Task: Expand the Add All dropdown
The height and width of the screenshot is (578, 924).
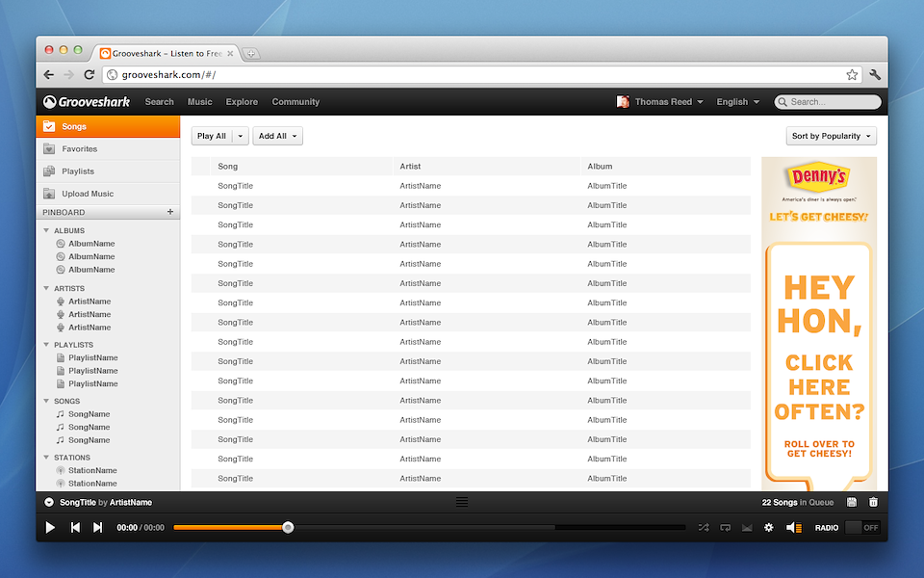Action: (277, 137)
